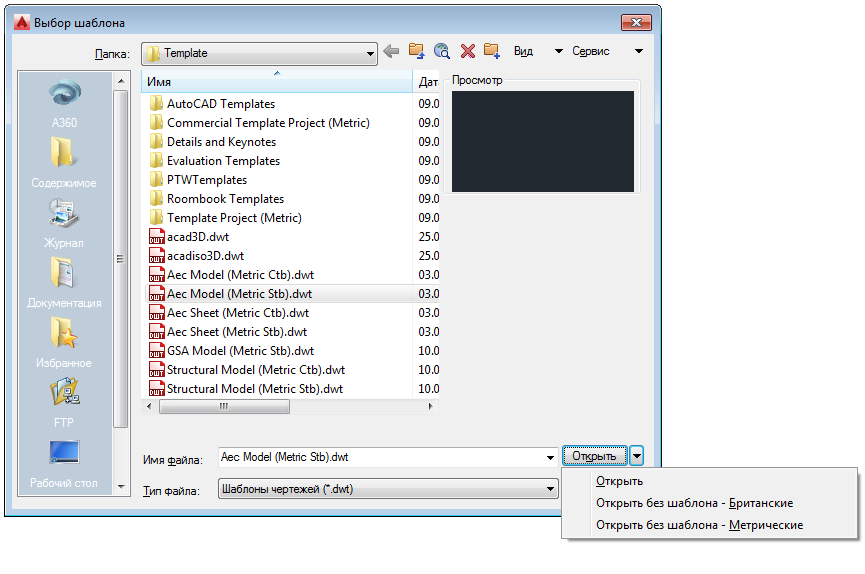Select GSA Model (Metric Stb).dwt file
Screen dimensions: 865x574
[232, 351]
